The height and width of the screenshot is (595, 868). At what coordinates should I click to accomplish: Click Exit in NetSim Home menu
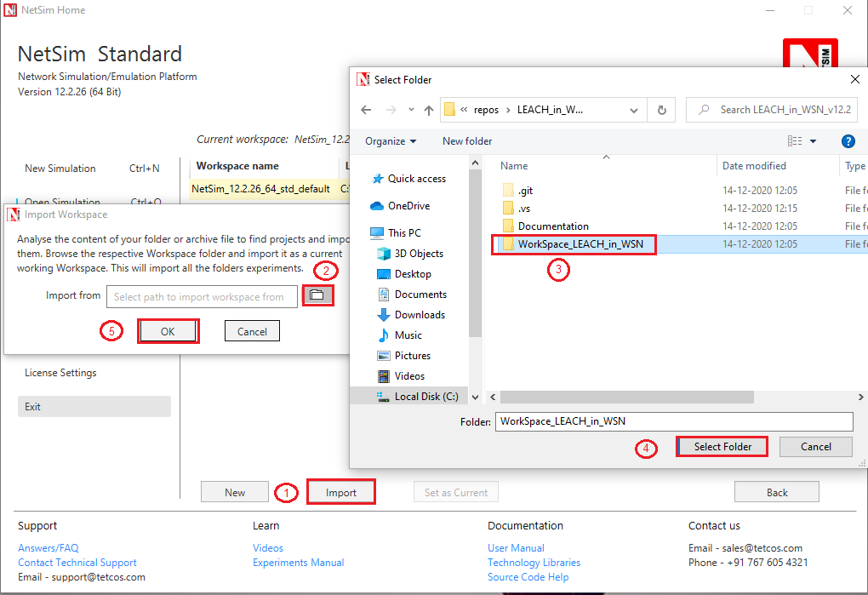click(x=94, y=406)
